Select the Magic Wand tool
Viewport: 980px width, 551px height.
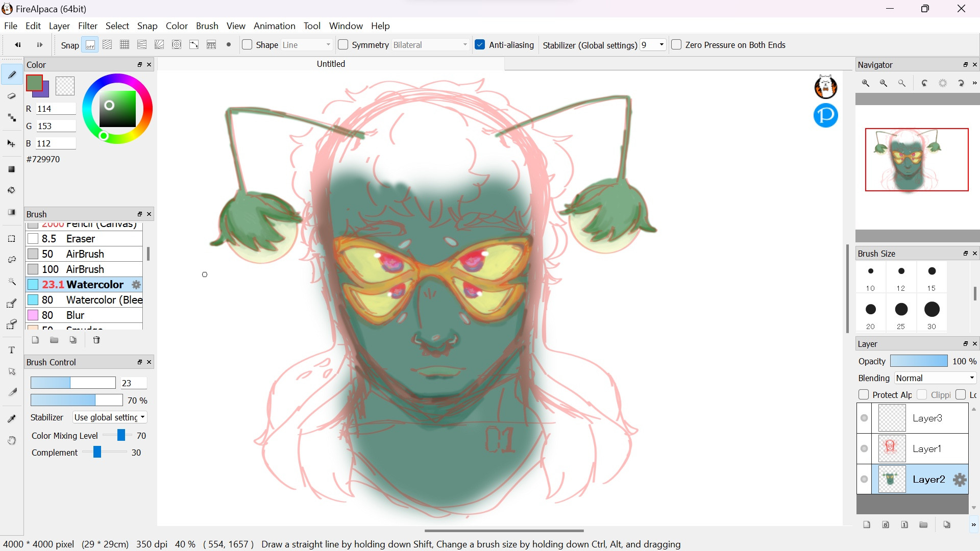point(12,282)
